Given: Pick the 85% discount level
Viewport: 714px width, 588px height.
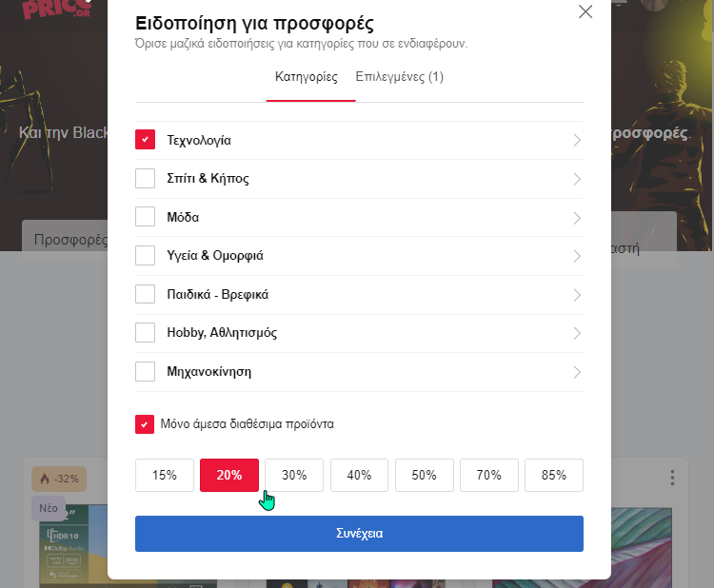Looking at the screenshot, I should [x=554, y=475].
